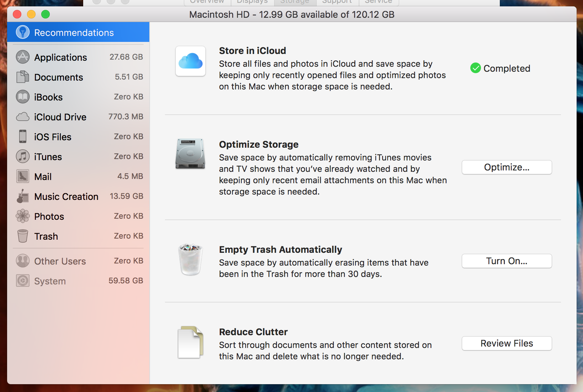Screen dimensions: 583x392
Task: Click the iOS Files phone icon
Action: tap(23, 136)
